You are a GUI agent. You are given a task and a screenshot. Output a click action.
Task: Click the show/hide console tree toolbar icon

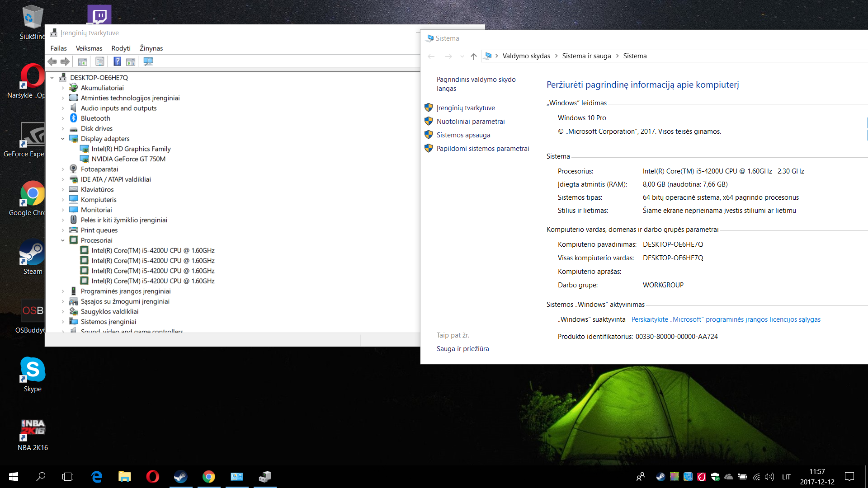point(82,61)
